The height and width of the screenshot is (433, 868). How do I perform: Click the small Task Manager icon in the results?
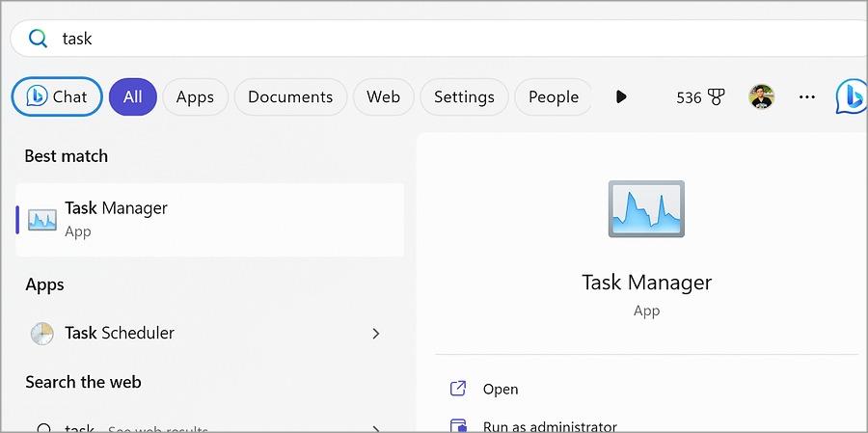pyautogui.click(x=42, y=220)
